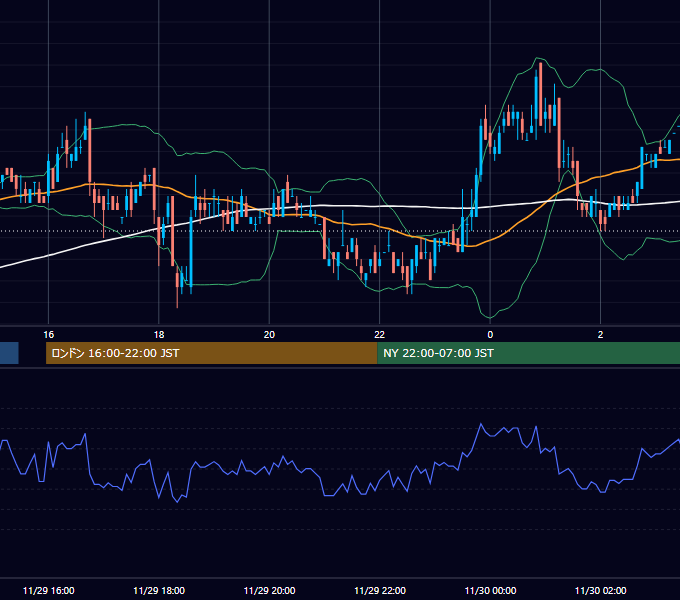Click the 11/29 18:00 time label
This screenshot has height=600, width=680.
click(x=159, y=590)
